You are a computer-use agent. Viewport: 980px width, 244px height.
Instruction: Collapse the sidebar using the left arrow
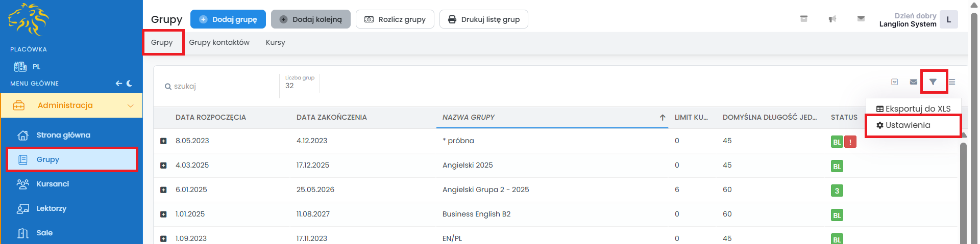click(118, 84)
